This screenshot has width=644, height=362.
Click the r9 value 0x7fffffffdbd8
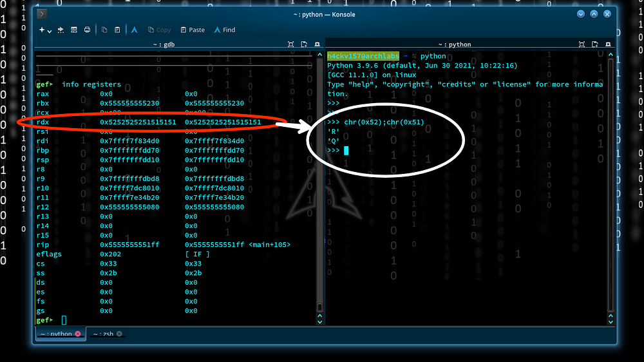tap(129, 178)
